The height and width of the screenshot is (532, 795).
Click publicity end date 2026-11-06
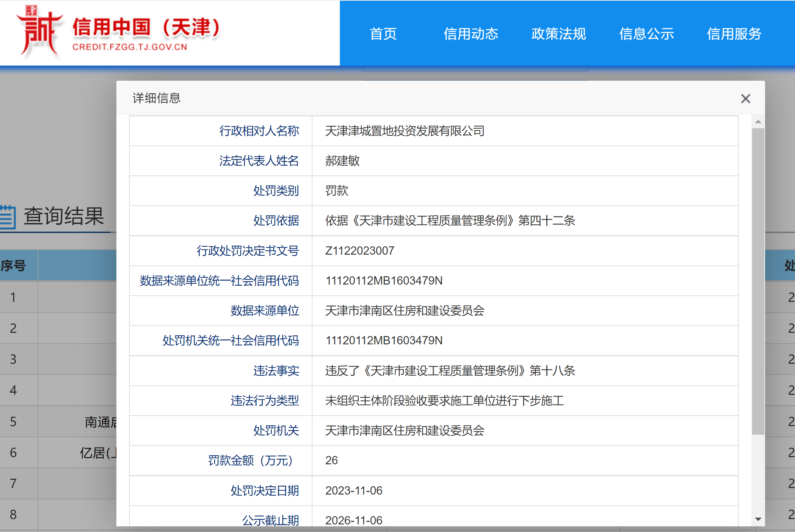[x=354, y=520]
